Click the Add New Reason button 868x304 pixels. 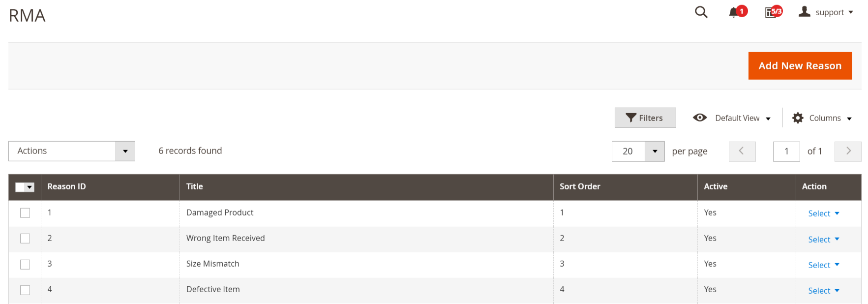coord(800,66)
